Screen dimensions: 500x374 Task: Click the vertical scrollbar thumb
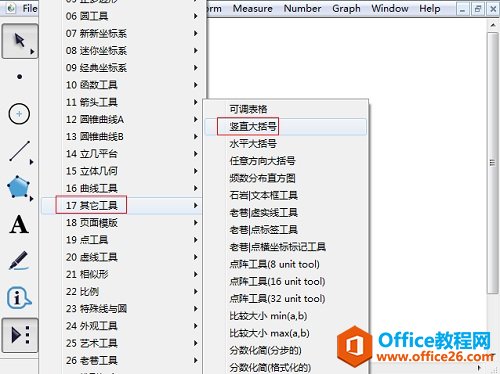[x=492, y=163]
